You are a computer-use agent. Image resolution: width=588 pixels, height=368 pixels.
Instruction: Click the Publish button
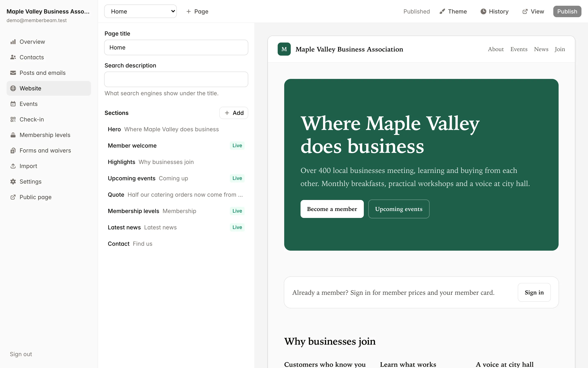coord(567,11)
